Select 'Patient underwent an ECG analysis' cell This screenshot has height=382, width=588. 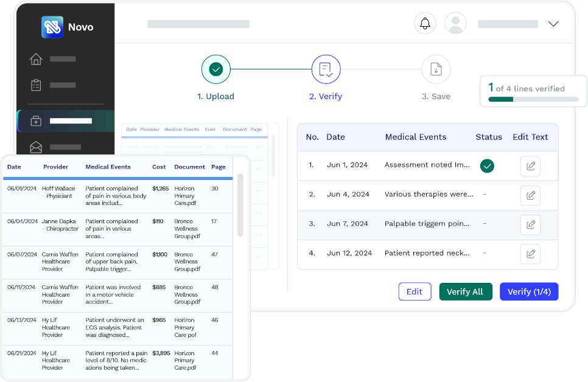[x=114, y=327]
